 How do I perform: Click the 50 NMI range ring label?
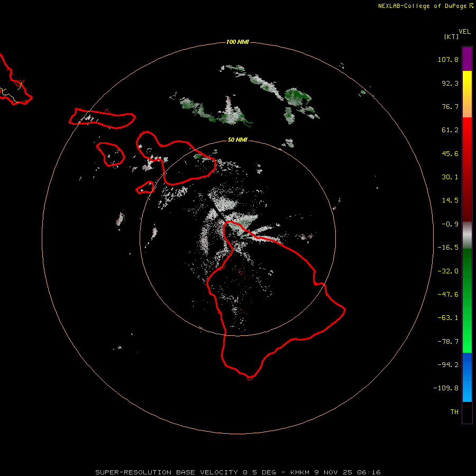pyautogui.click(x=237, y=140)
